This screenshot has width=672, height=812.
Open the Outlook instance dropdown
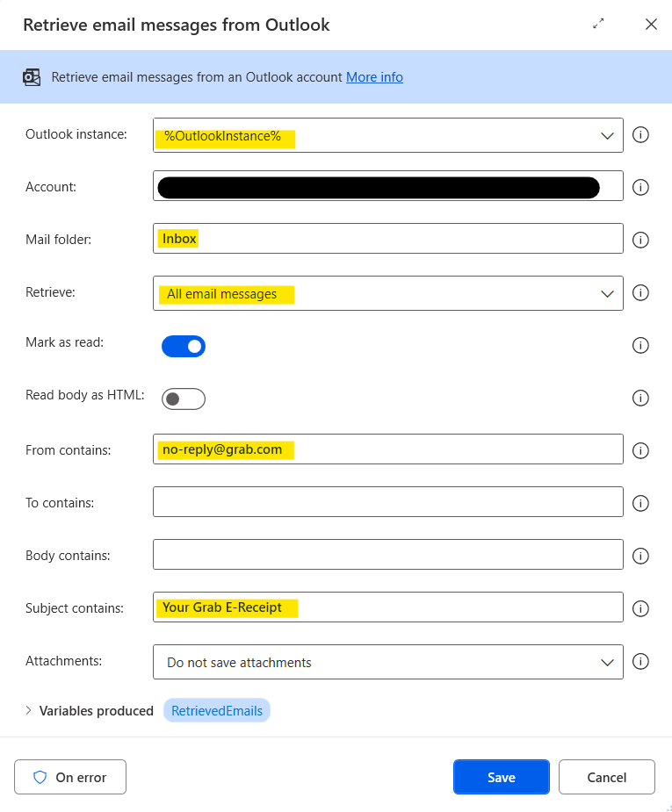387,135
